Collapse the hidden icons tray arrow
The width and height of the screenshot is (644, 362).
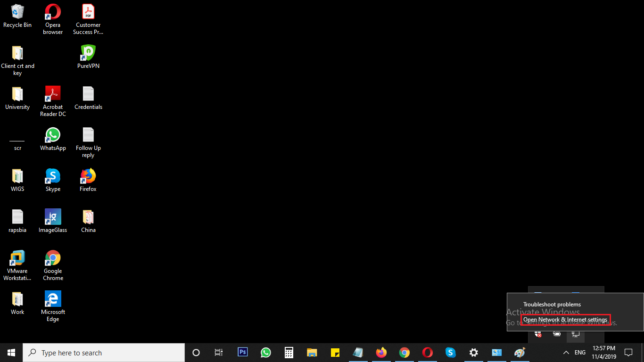[x=566, y=353]
